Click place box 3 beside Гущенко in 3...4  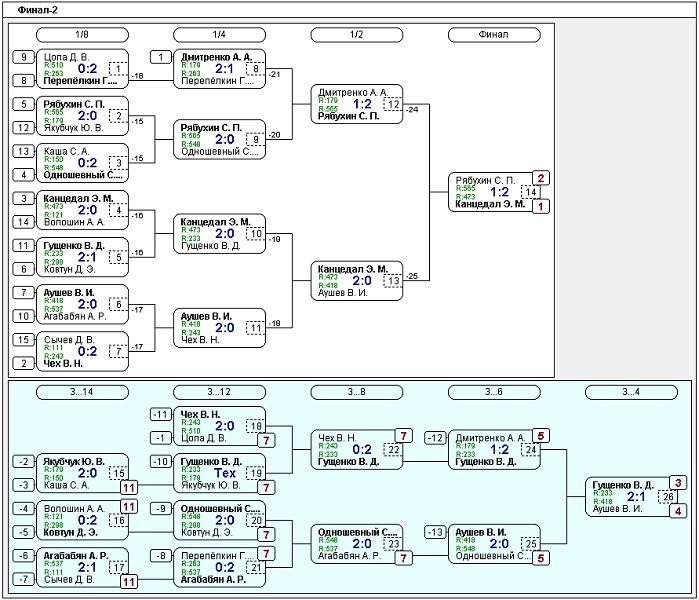[678, 483]
